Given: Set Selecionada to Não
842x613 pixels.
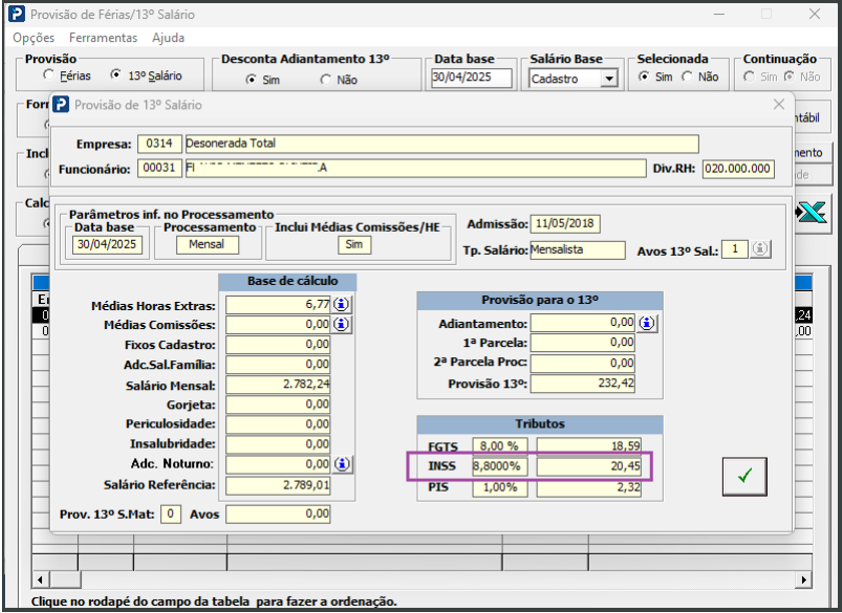Looking at the screenshot, I should coord(687,77).
